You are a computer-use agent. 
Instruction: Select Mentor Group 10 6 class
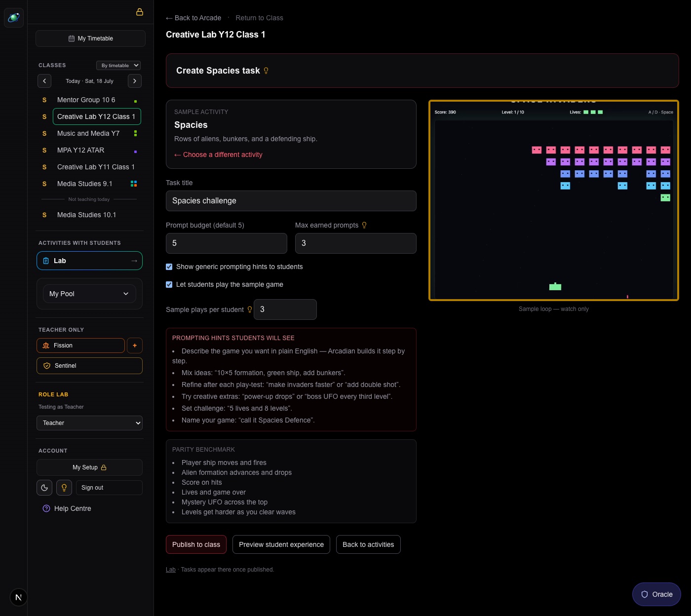click(86, 100)
